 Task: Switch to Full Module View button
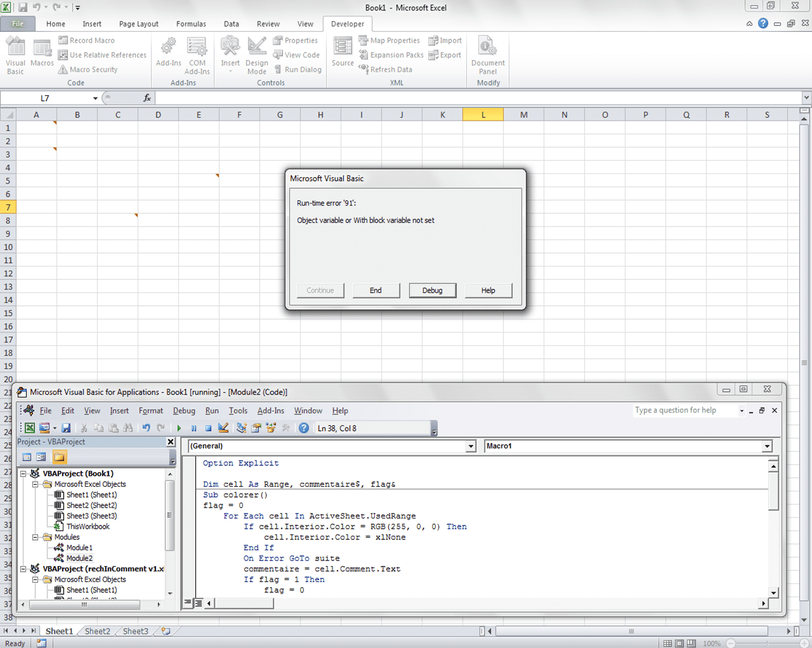coord(199,603)
